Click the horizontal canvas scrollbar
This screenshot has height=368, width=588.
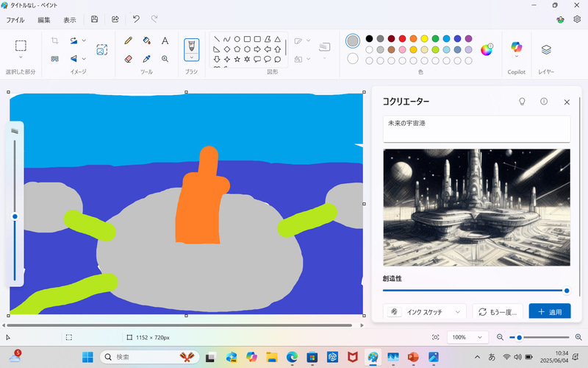tap(179, 325)
